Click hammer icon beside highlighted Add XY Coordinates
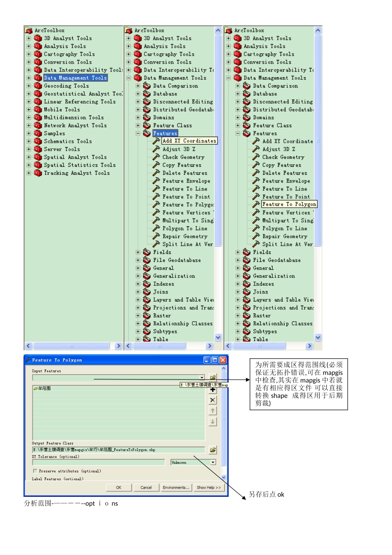This screenshot has width=392, height=555. coord(156,141)
